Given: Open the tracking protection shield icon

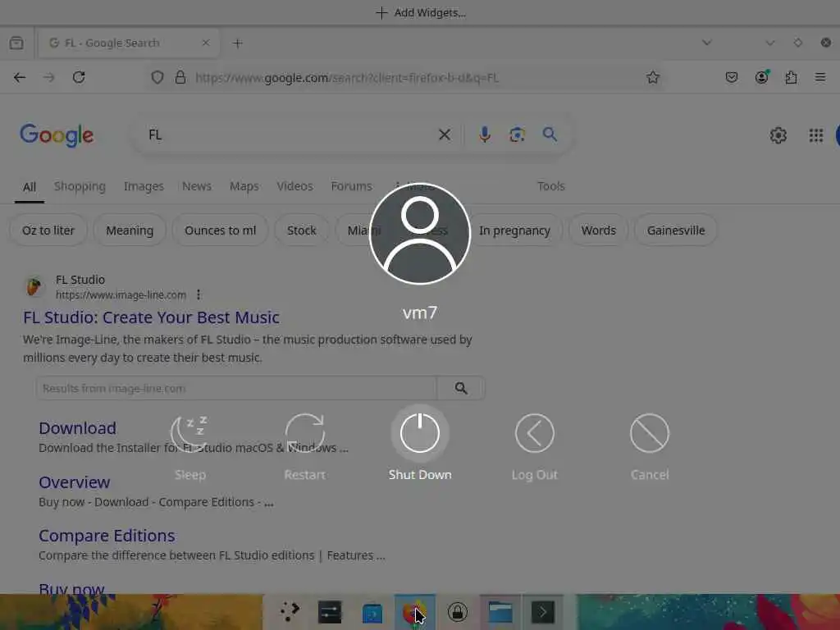Looking at the screenshot, I should pyautogui.click(x=157, y=78).
